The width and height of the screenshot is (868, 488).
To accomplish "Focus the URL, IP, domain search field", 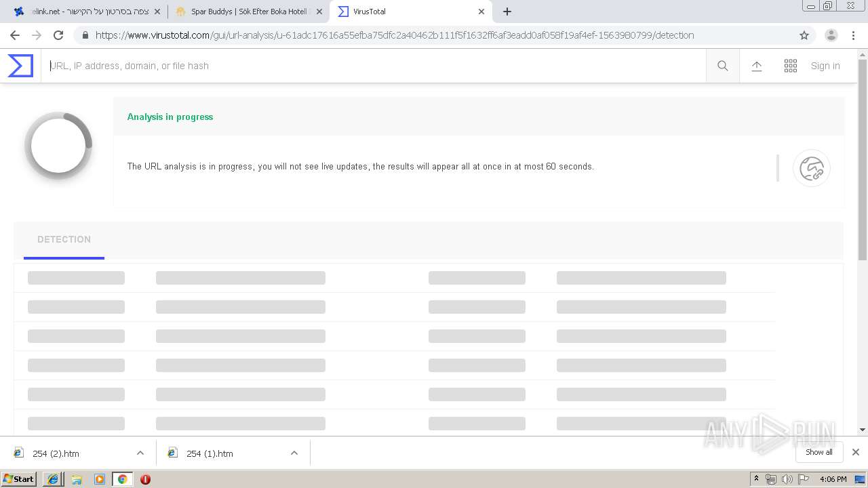I will (x=374, y=66).
